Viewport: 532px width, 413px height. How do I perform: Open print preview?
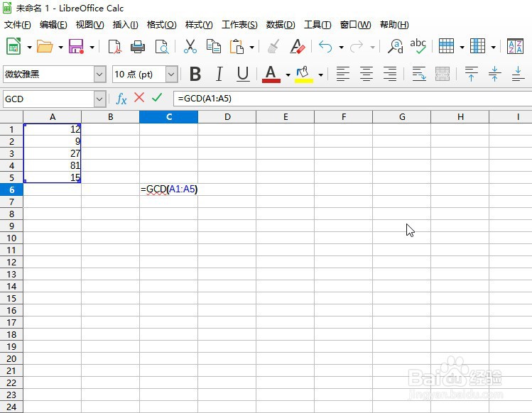[161, 46]
